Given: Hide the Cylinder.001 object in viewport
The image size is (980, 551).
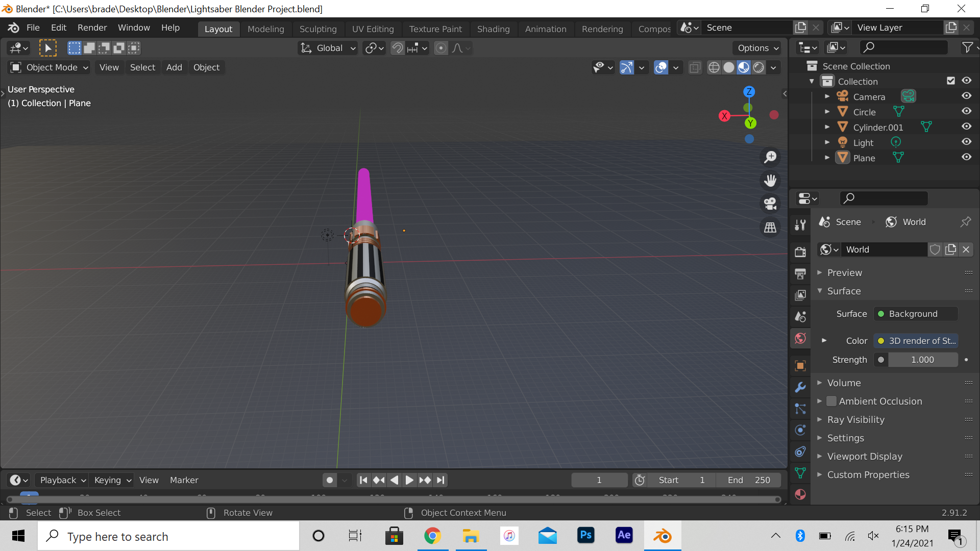Looking at the screenshot, I should (967, 127).
